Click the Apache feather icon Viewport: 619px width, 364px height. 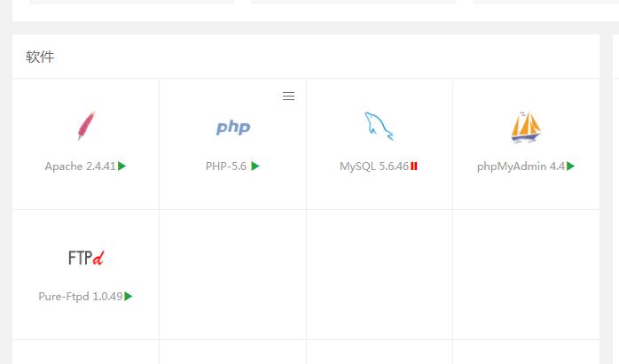(x=86, y=126)
